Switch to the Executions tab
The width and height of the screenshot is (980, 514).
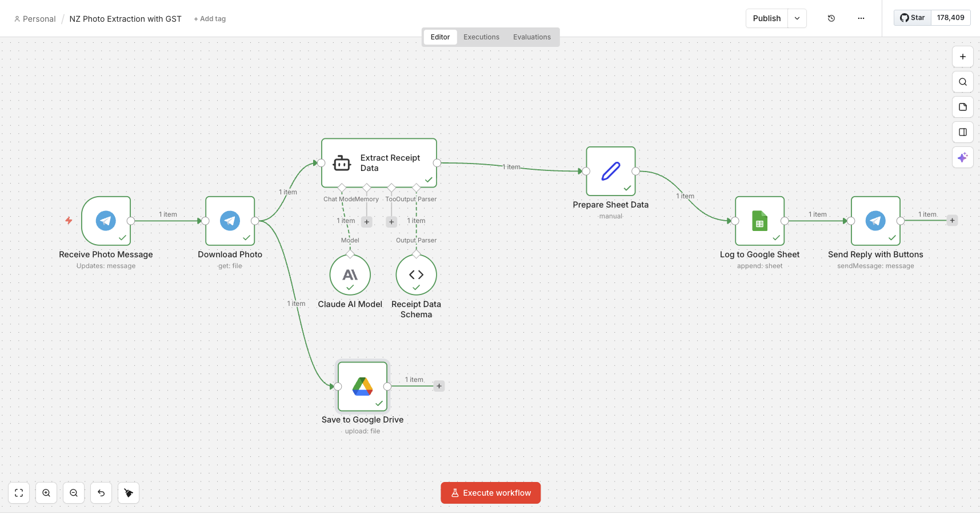tap(481, 37)
